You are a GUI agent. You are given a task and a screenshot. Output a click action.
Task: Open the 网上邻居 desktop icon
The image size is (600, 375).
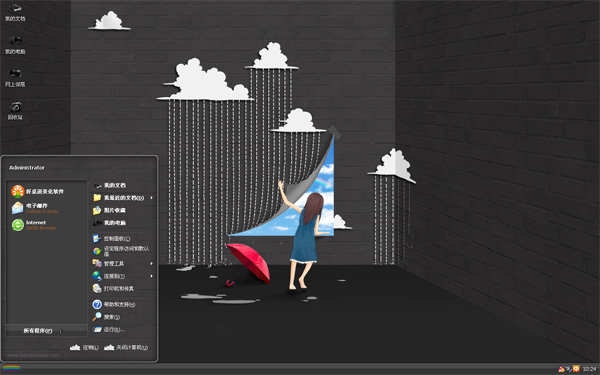15,78
